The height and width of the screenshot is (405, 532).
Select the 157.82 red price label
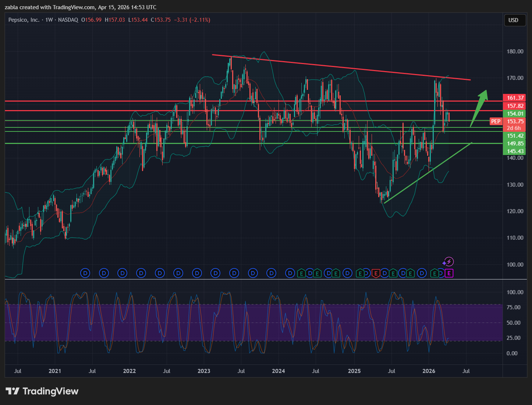[515, 106]
